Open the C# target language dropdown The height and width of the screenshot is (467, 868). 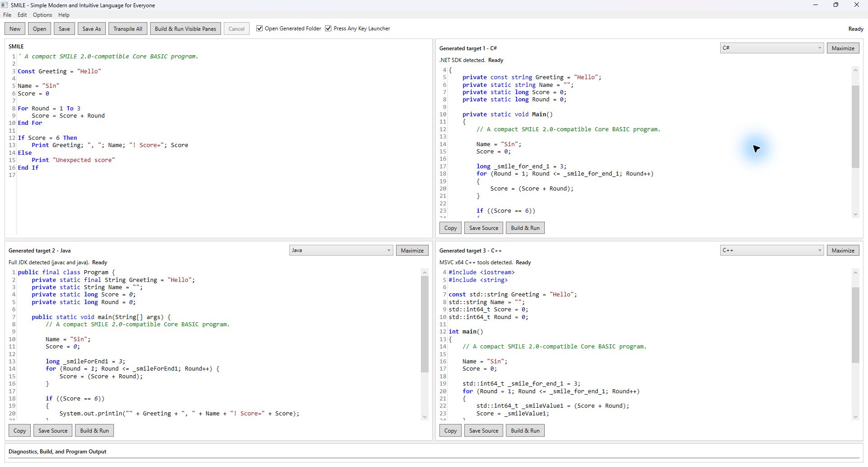[772, 48]
